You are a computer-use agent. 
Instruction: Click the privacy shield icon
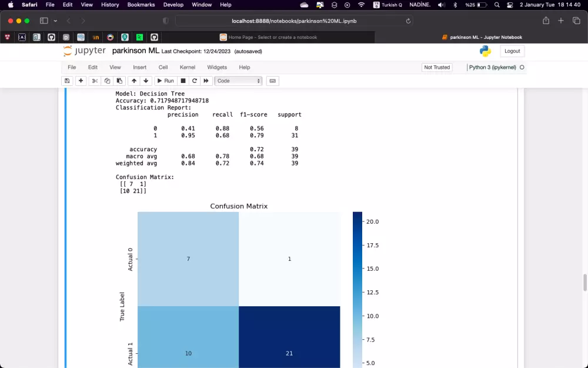pyautogui.click(x=166, y=21)
